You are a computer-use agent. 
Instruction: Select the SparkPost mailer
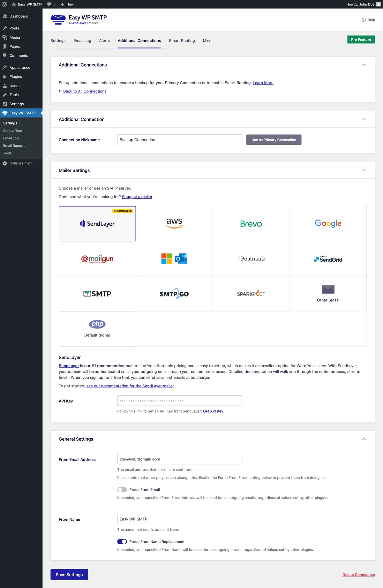[x=251, y=294]
